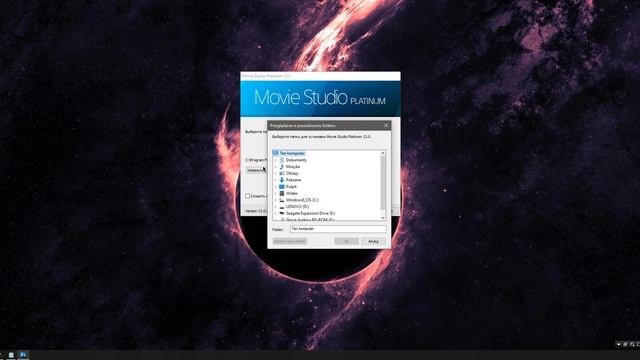Click the 'Utwórz nowy folder' button
The image size is (640, 360).
(x=290, y=241)
